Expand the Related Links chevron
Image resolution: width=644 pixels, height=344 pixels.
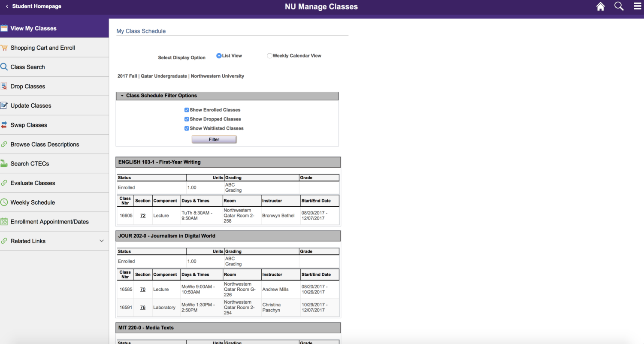tap(101, 241)
